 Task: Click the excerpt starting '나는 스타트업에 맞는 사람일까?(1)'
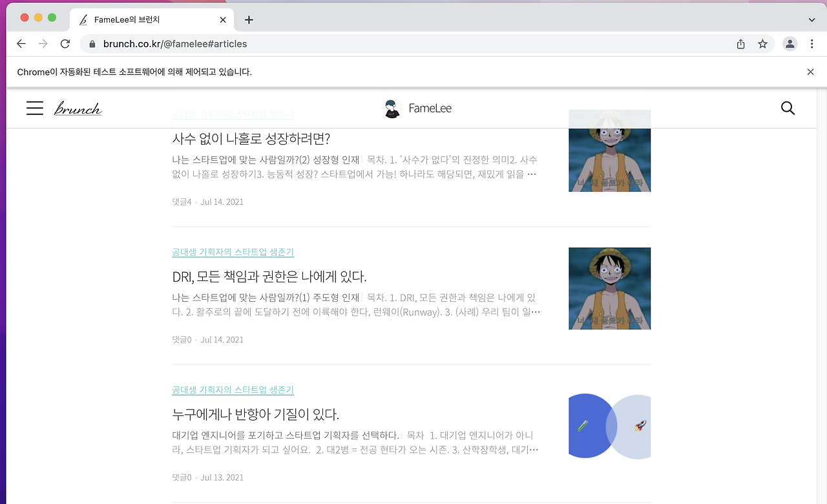click(x=357, y=304)
